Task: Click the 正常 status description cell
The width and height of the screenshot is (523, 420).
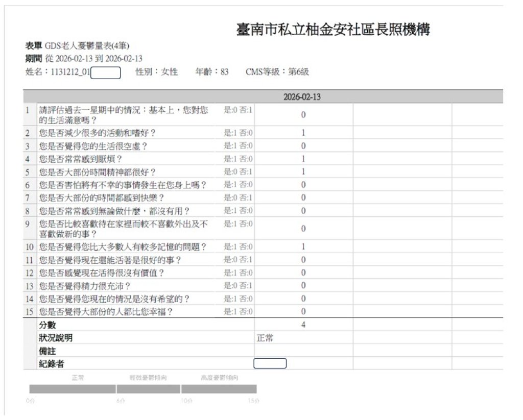Action: (x=303, y=338)
